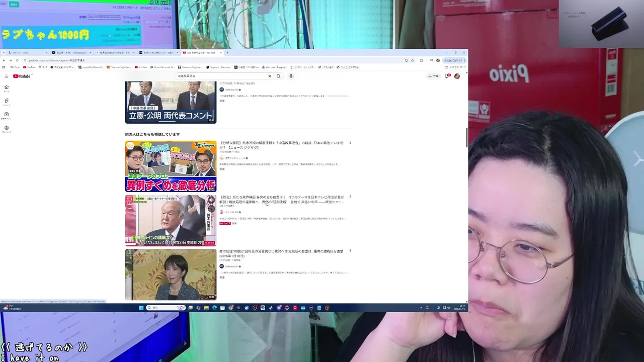The image size is (644, 362).
Task: Open the You/My page sidebar icon
Action: [x=7, y=129]
